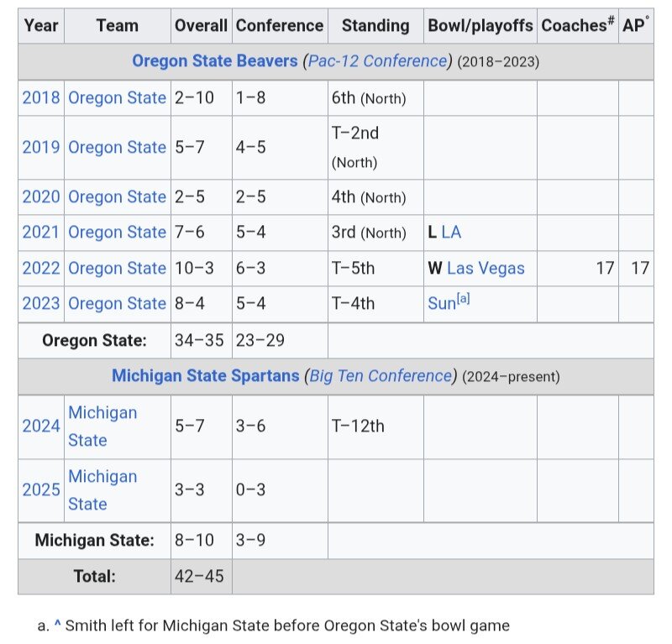Open the Big Ten Conference link
Image resolution: width=672 pixels, height=644 pixels.
click(381, 375)
